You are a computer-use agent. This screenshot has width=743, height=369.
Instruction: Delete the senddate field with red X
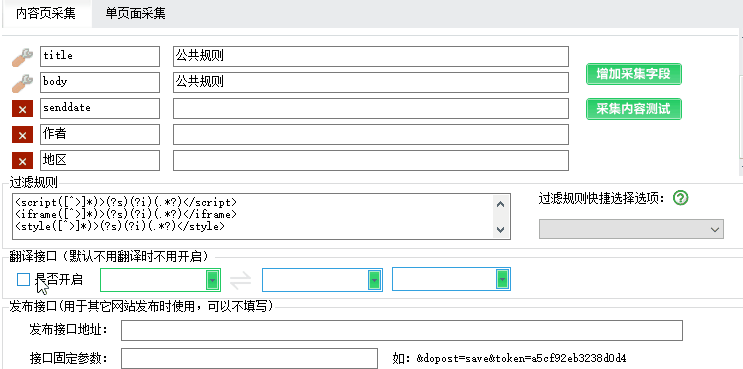22,109
